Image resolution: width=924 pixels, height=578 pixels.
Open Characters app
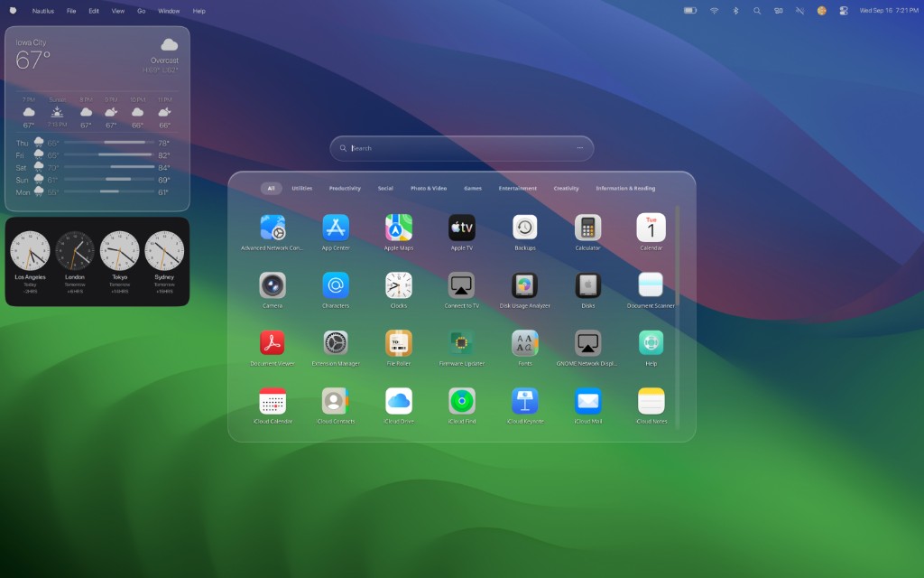[336, 285]
